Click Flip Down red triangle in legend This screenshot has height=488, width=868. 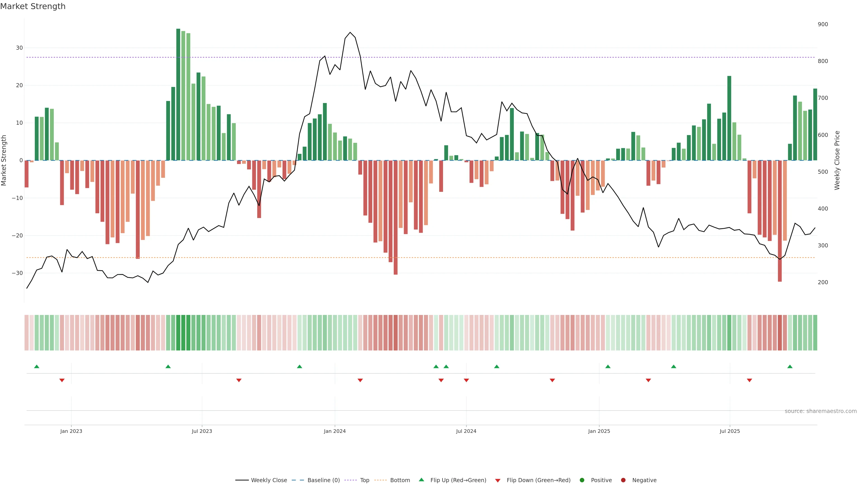coord(498,481)
